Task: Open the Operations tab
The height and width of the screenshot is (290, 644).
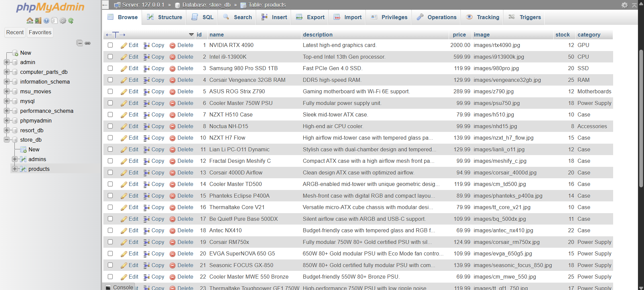Action: coord(436,17)
